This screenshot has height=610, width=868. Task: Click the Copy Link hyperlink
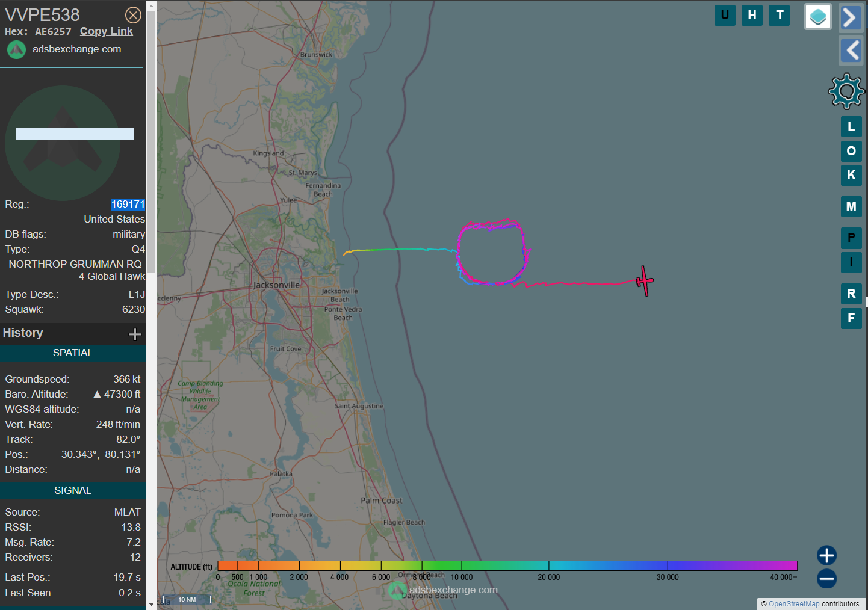107,31
